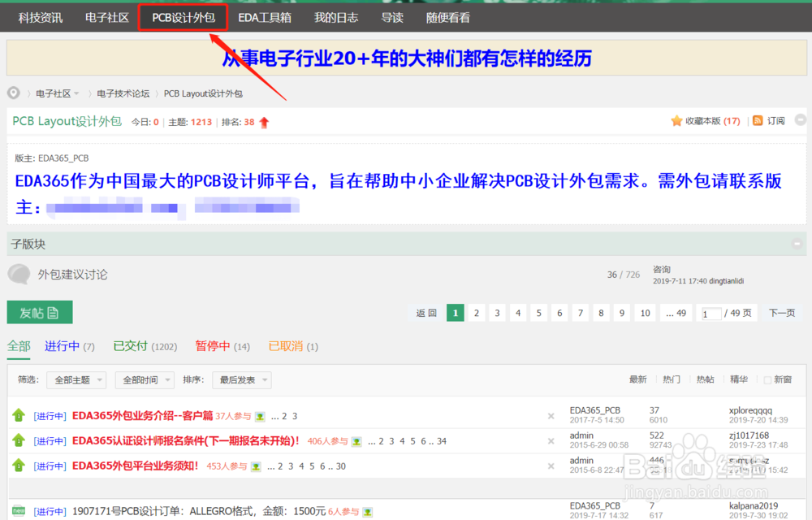Screen dimensions: 812x520
Task: Click the sticky arrow icon for EDA365外包业务介绍
Action: coord(19,415)
